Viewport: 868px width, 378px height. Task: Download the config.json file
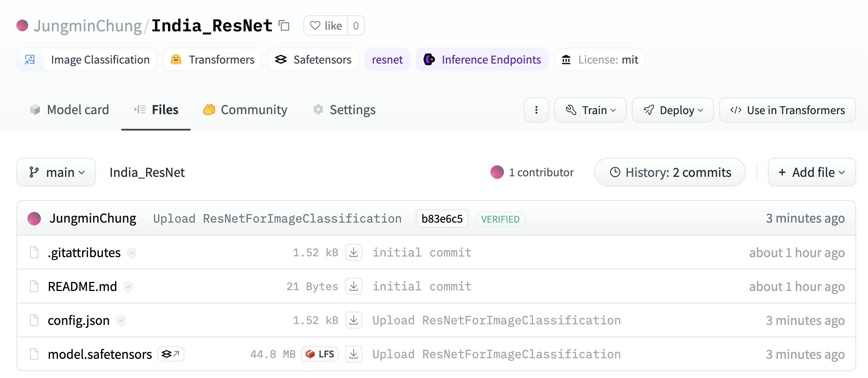354,320
